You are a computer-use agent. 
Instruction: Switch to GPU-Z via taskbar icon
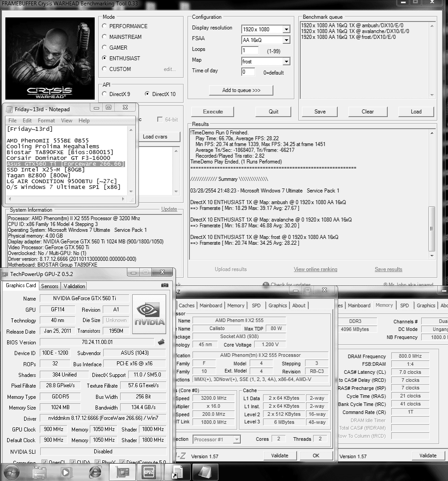[122, 473]
